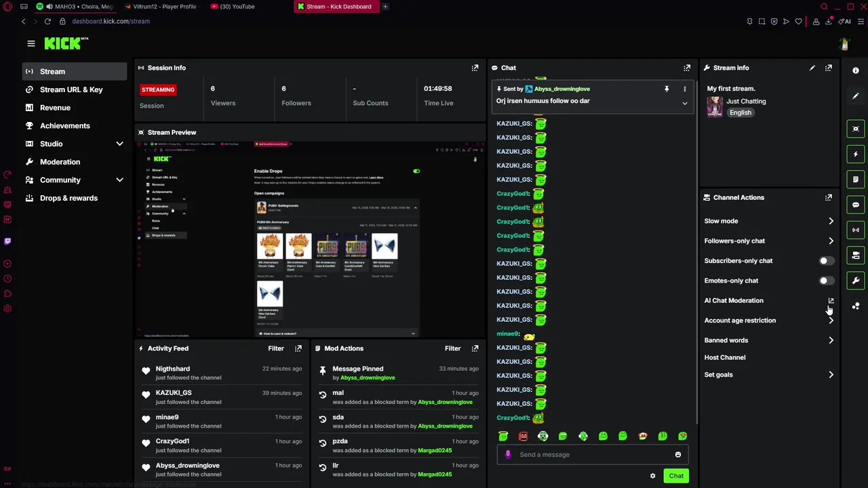Select the lightning bolt icon in right sidebar
The image size is (868, 488).
856,154
